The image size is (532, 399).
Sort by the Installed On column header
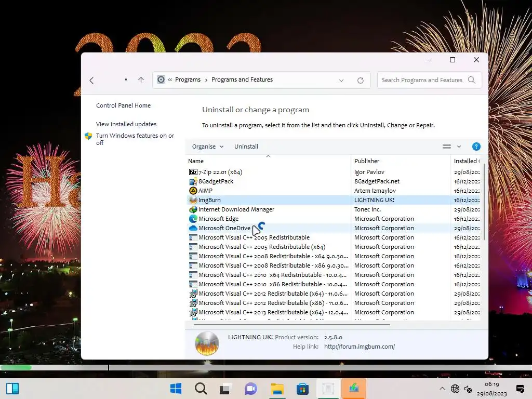(467, 161)
